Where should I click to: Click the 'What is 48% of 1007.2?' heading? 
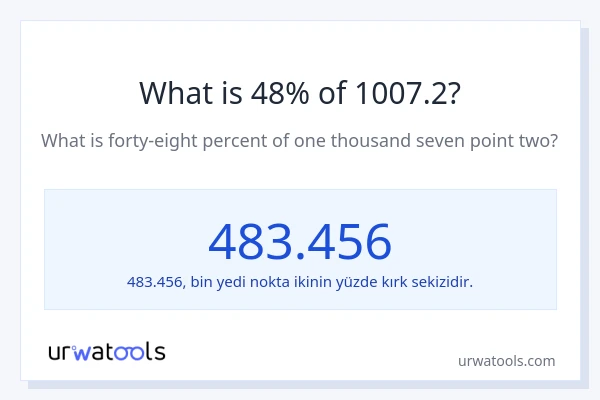[x=300, y=93]
